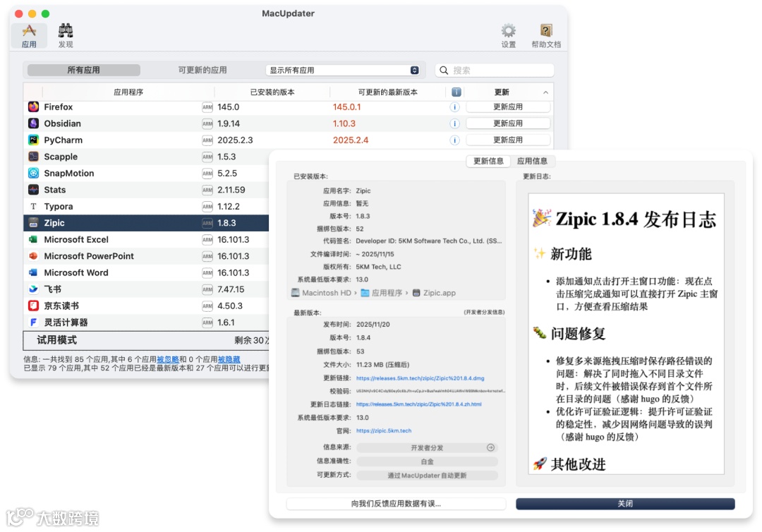Click the search magnifier icon
The height and width of the screenshot is (532, 762).
click(444, 70)
